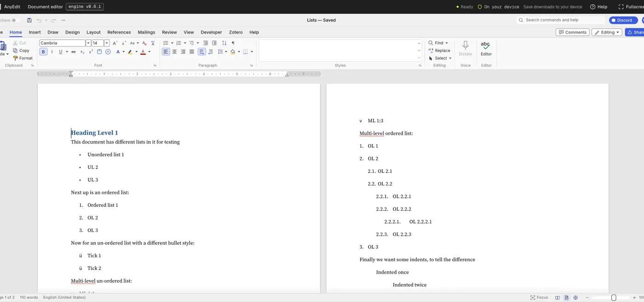Viewport: 644px width, 302px height.
Task: Click Clear Formatting icon
Action: coord(144,43)
